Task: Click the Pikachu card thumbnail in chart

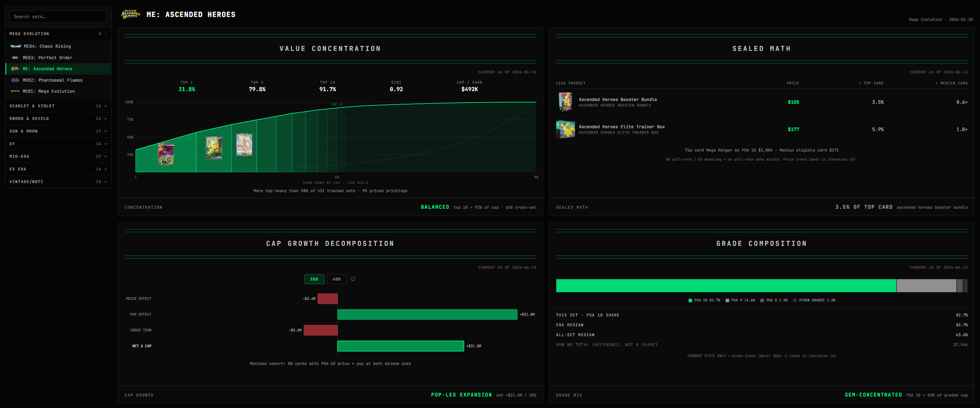Action: pos(214,148)
